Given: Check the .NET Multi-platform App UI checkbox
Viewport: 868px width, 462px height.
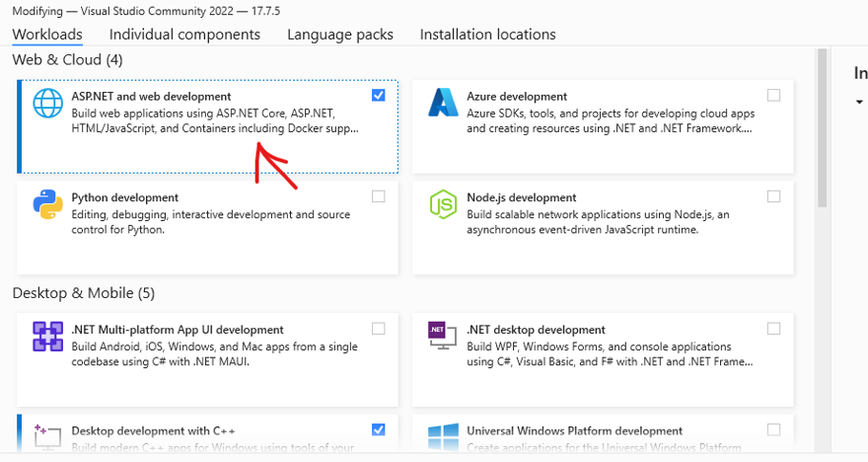Looking at the screenshot, I should [379, 329].
